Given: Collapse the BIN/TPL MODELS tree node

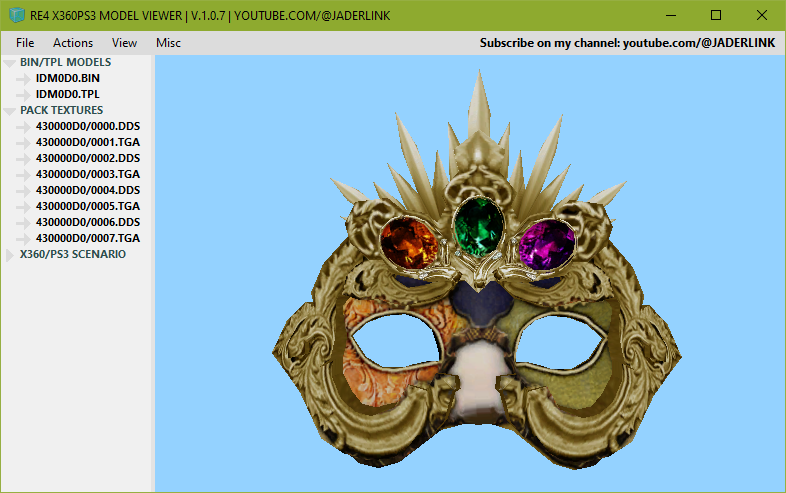Looking at the screenshot, I should tap(10, 63).
